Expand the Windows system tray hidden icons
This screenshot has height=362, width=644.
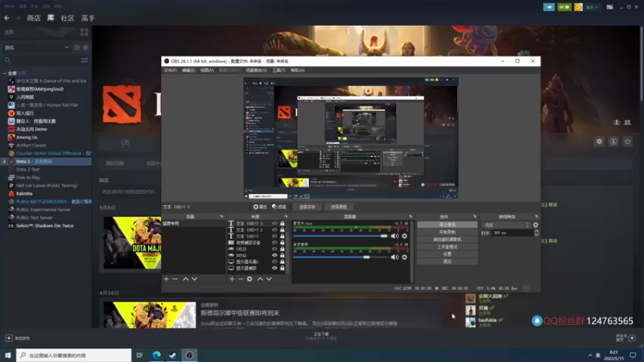click(590, 355)
